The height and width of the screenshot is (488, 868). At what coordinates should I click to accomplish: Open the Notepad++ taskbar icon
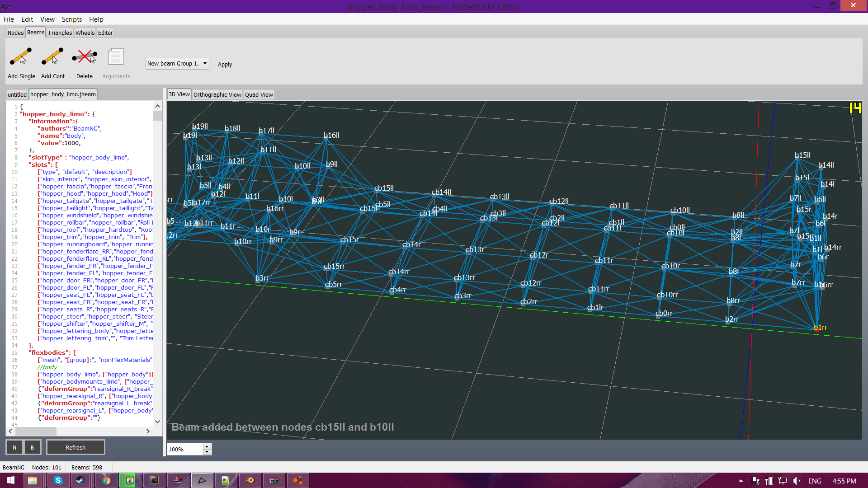226,480
